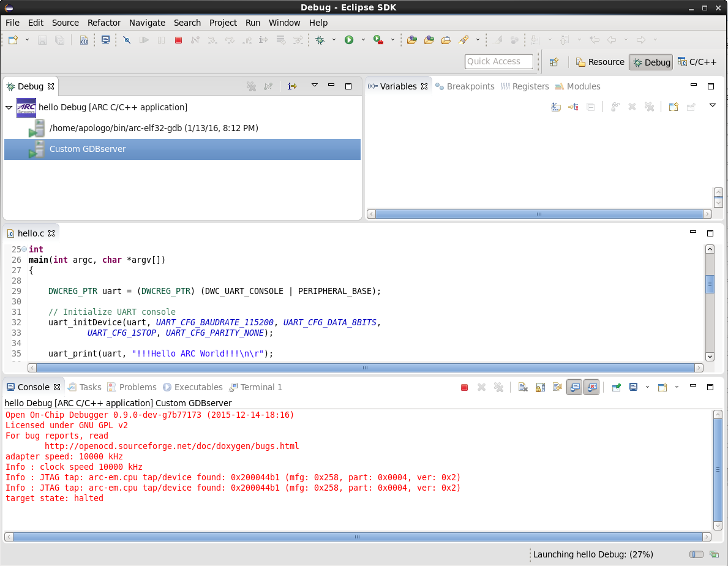Toggle Show Console When Standard Error Changes
This screenshot has width=728, height=566.
(x=591, y=387)
